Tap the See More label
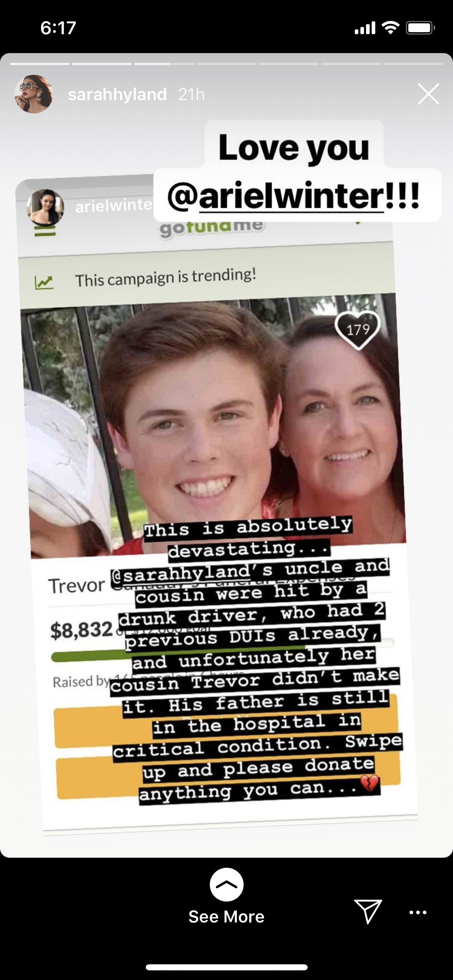 tap(226, 917)
